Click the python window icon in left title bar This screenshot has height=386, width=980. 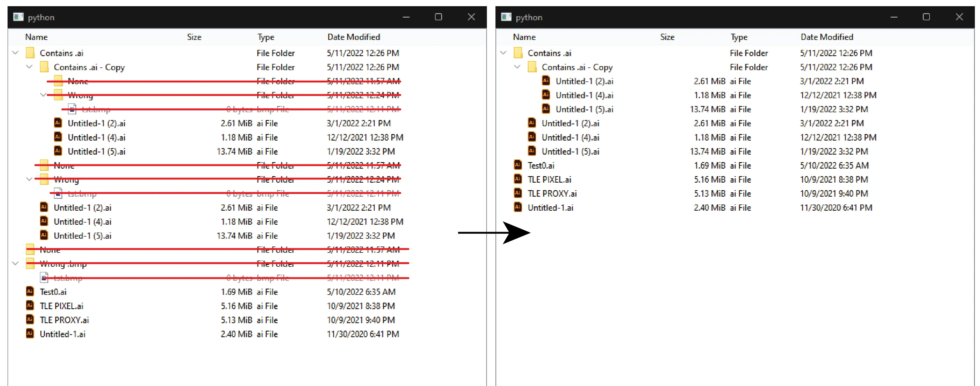point(18,17)
